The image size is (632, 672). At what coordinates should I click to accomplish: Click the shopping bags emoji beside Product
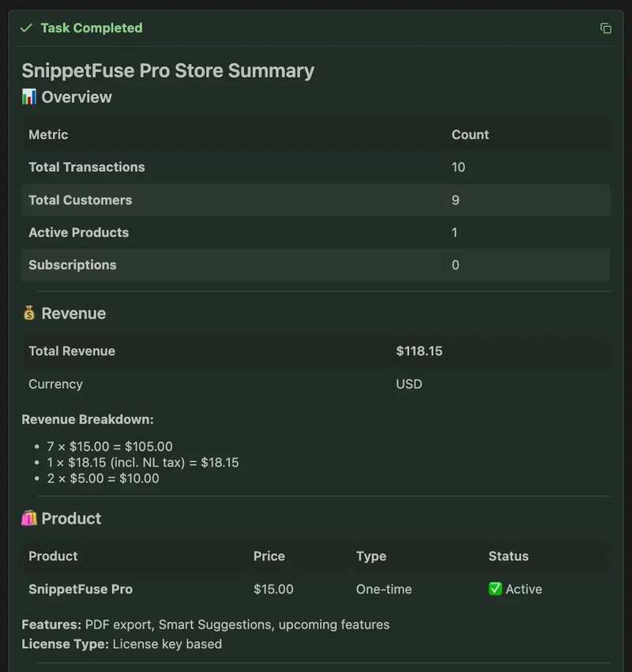click(29, 518)
